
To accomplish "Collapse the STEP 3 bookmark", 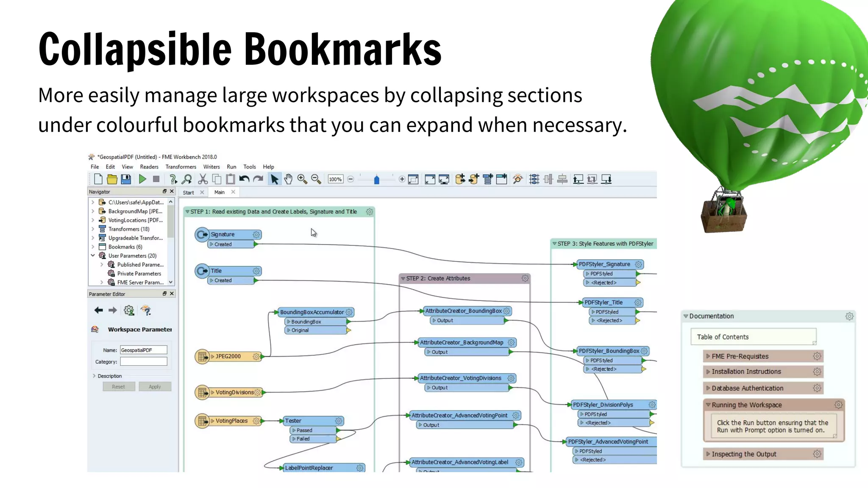I will coord(554,244).
